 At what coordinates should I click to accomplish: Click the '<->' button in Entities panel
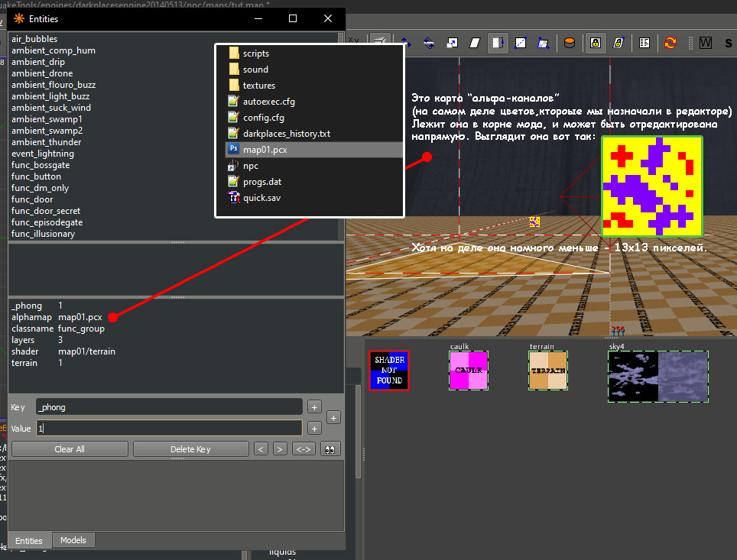pos(302,449)
